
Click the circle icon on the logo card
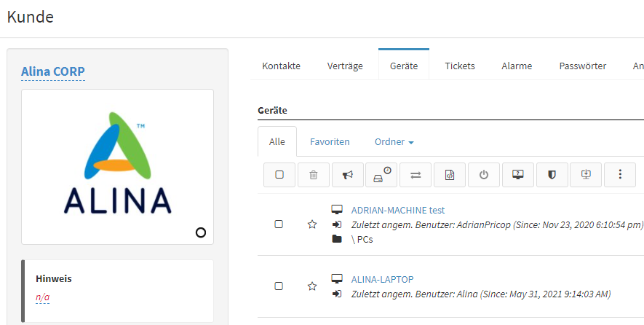point(200,233)
